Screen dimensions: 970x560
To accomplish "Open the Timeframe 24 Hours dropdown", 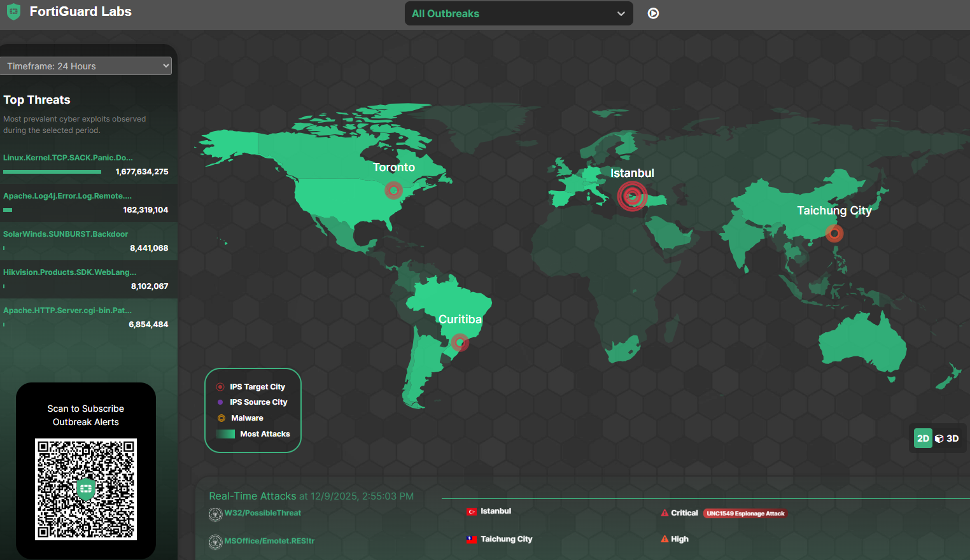I will pyautogui.click(x=86, y=66).
